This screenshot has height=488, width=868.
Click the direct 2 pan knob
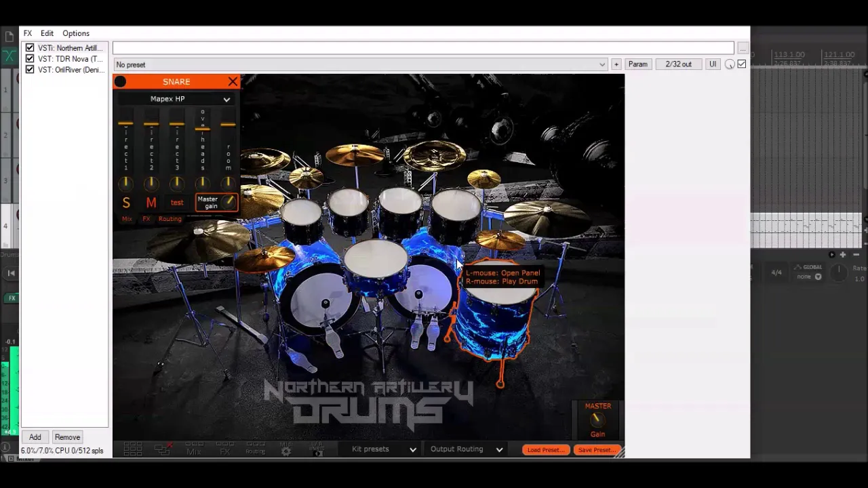(x=151, y=183)
